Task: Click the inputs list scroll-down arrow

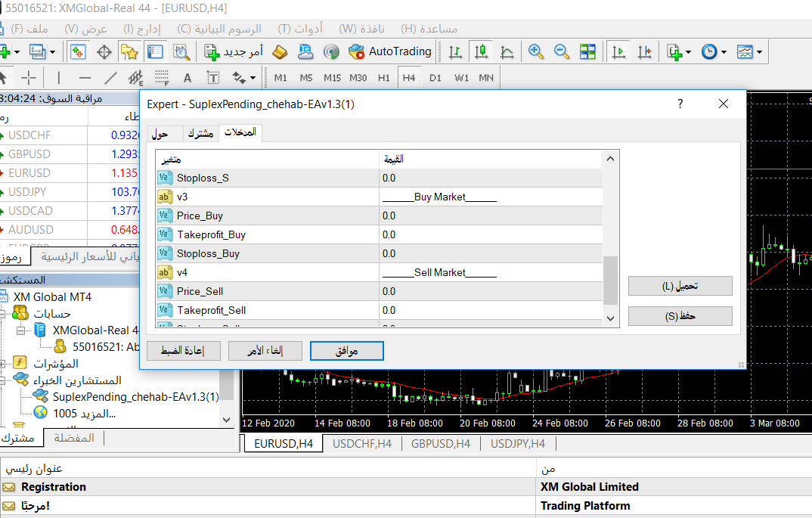Action: (x=611, y=318)
